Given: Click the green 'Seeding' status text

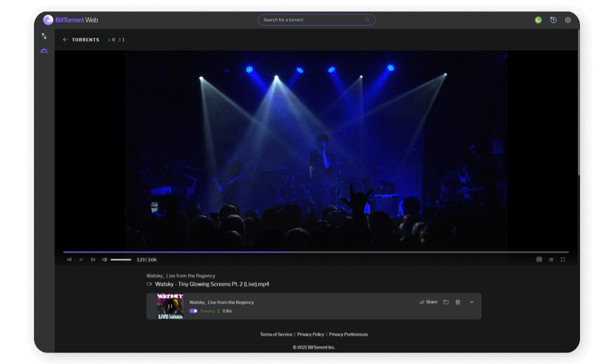Looking at the screenshot, I should [x=207, y=311].
